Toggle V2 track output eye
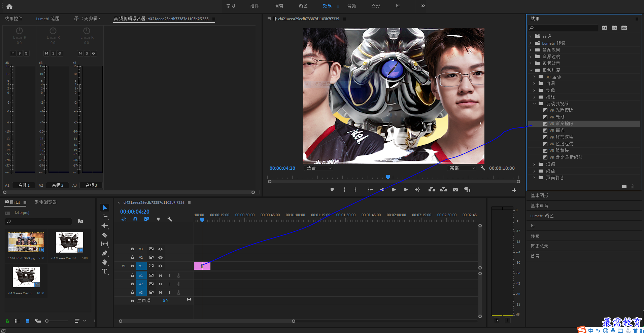 click(x=161, y=257)
